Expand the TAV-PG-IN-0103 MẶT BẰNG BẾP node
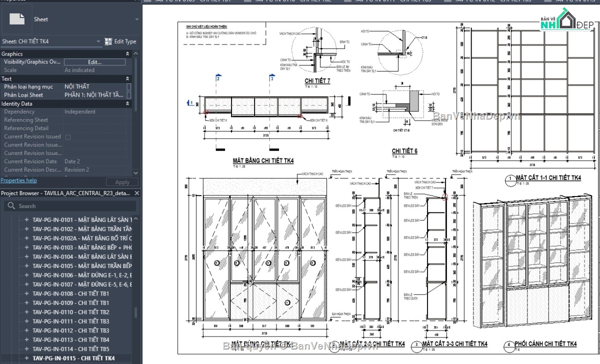Screen dimensions: 600x364 [27, 247]
